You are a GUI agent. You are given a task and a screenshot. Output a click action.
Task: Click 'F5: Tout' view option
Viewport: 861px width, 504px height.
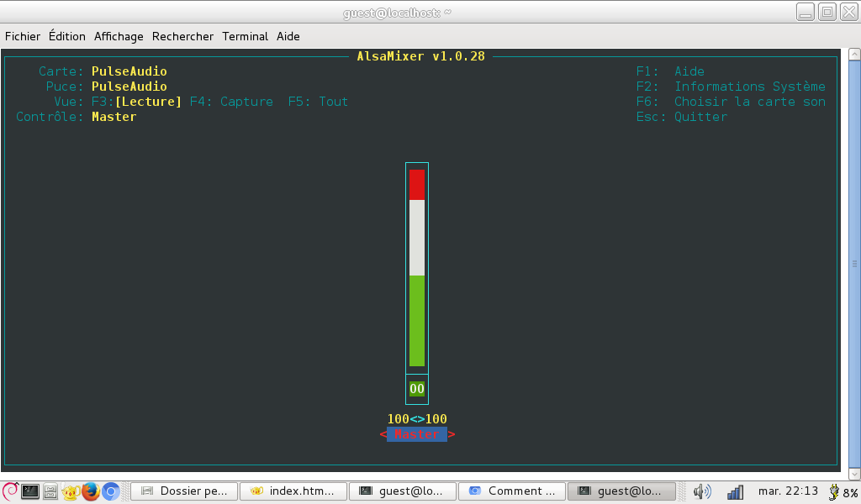tap(318, 102)
